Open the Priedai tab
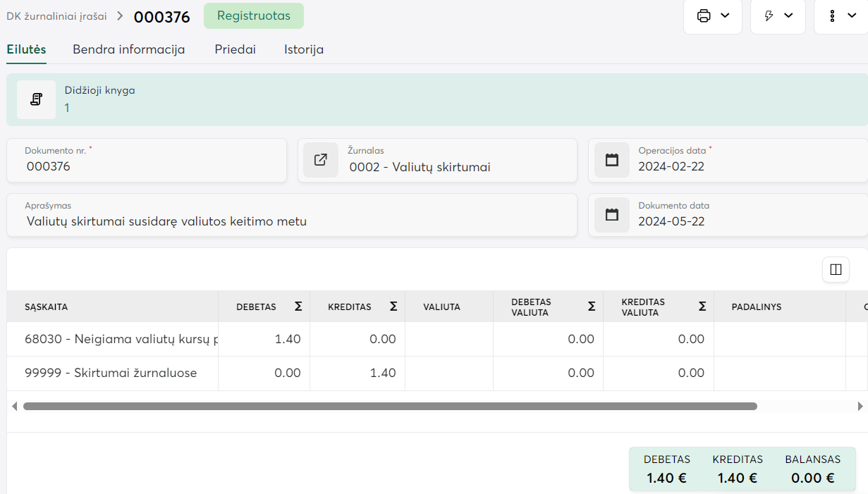Image resolution: width=868 pixels, height=494 pixels. (x=235, y=49)
